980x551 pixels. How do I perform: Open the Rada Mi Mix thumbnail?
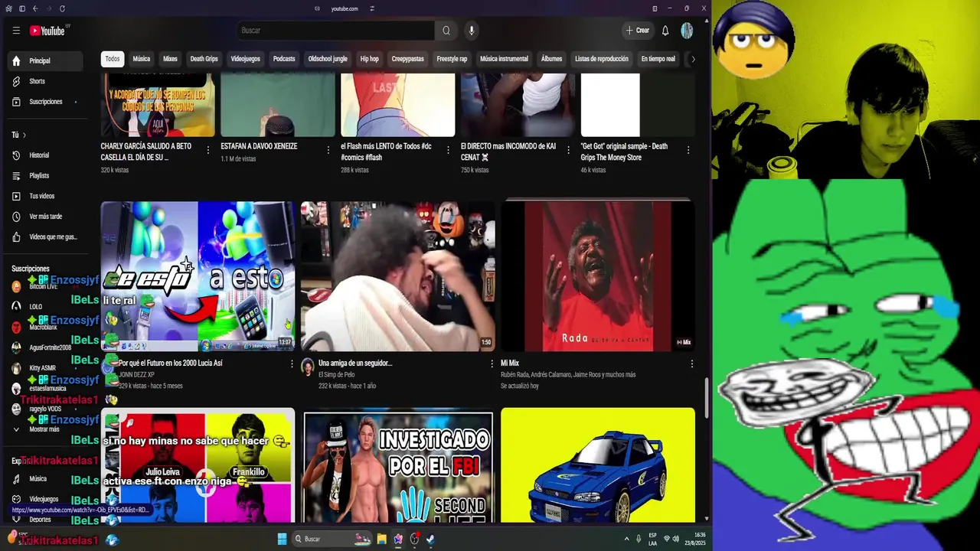(598, 276)
